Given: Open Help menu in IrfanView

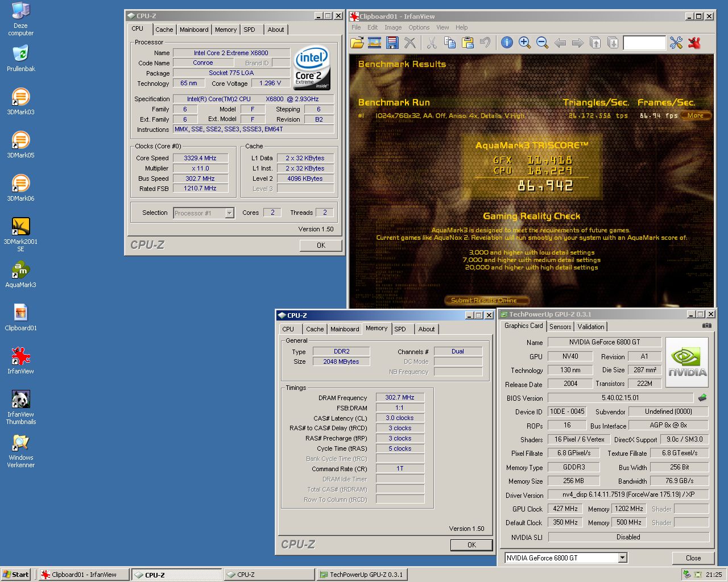Looking at the screenshot, I should [462, 27].
